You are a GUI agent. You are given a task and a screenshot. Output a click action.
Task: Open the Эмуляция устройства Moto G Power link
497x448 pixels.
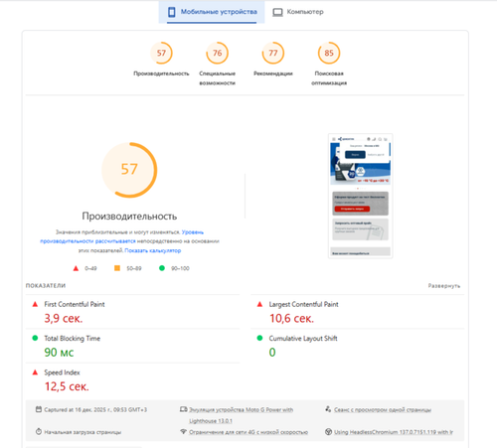pos(241,415)
